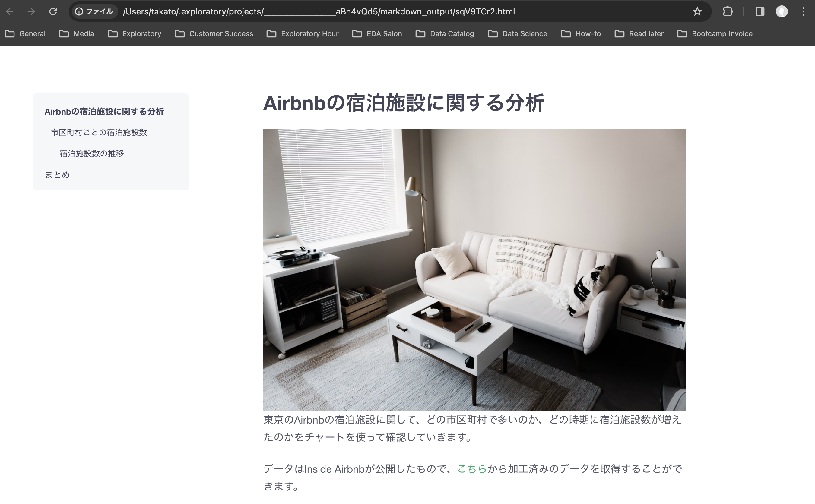The width and height of the screenshot is (815, 504).
Task: Reload the page with the refresh icon
Action: pyautogui.click(x=53, y=12)
